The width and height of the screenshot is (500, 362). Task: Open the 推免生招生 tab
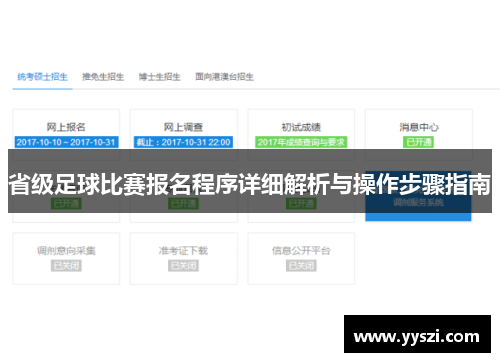[x=103, y=77]
